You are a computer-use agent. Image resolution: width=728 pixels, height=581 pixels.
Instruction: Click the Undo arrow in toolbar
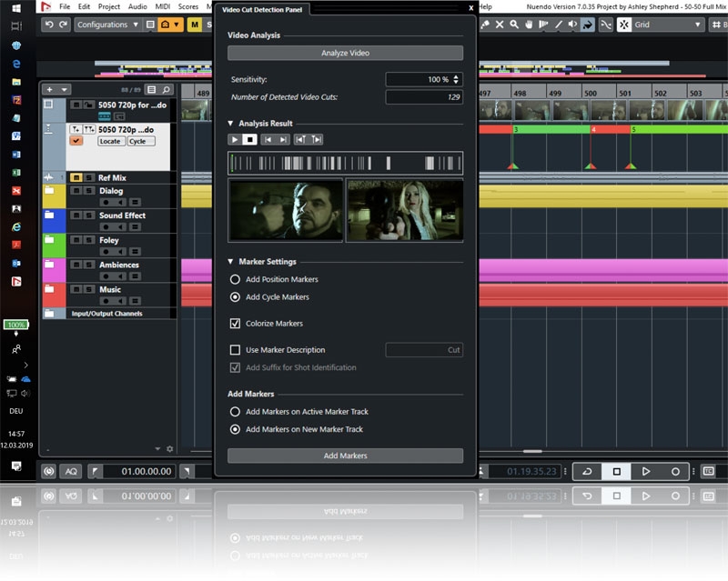[49, 25]
